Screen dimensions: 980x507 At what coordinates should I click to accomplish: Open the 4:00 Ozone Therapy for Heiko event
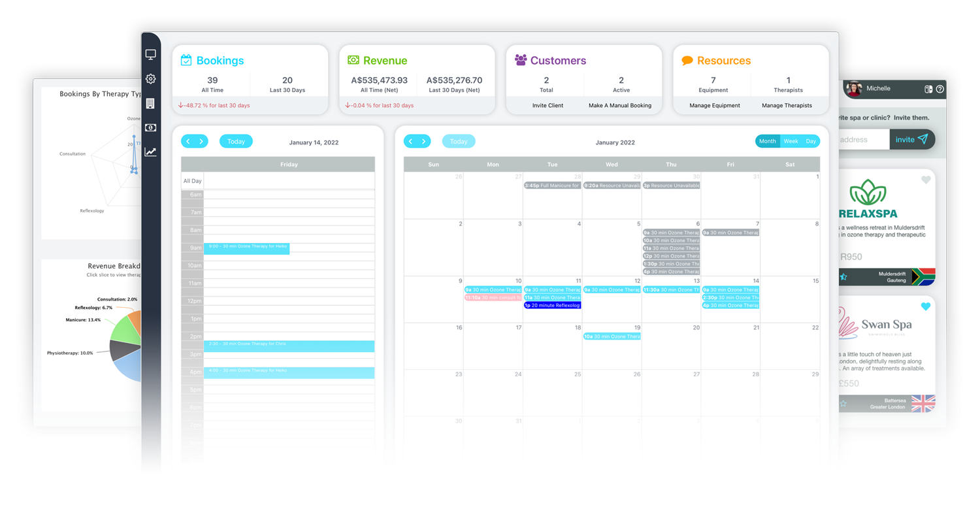[289, 373]
